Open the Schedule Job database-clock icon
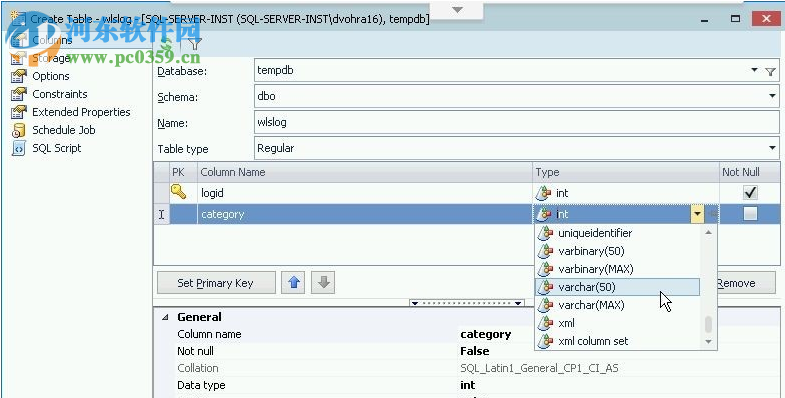This screenshot has height=398, width=785. 19,130
